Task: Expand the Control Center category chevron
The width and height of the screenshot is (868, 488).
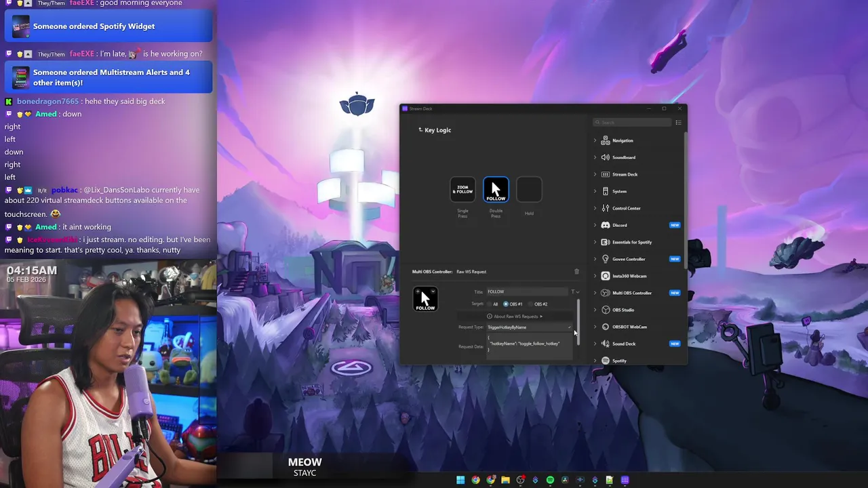Action: coord(595,208)
